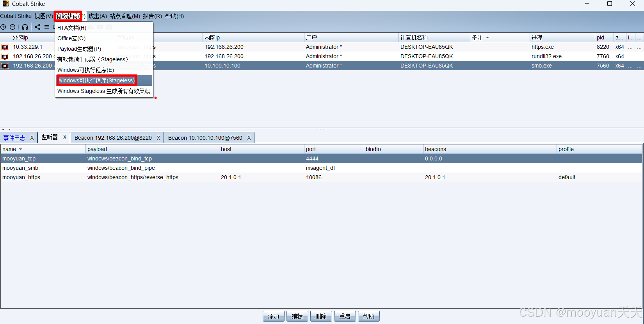Image resolution: width=644 pixels, height=324 pixels.
Task: Choose Windows可执行程序(Stageless) entry
Action: 104,80
